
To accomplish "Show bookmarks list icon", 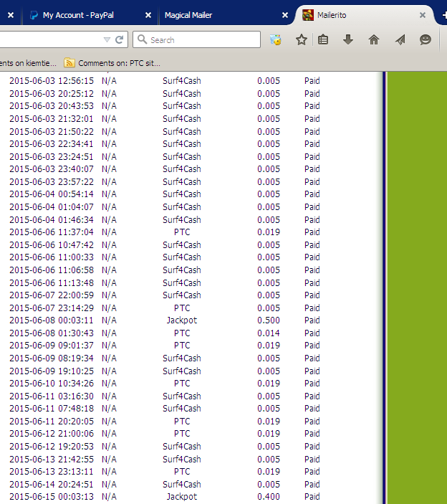I will click(x=323, y=40).
